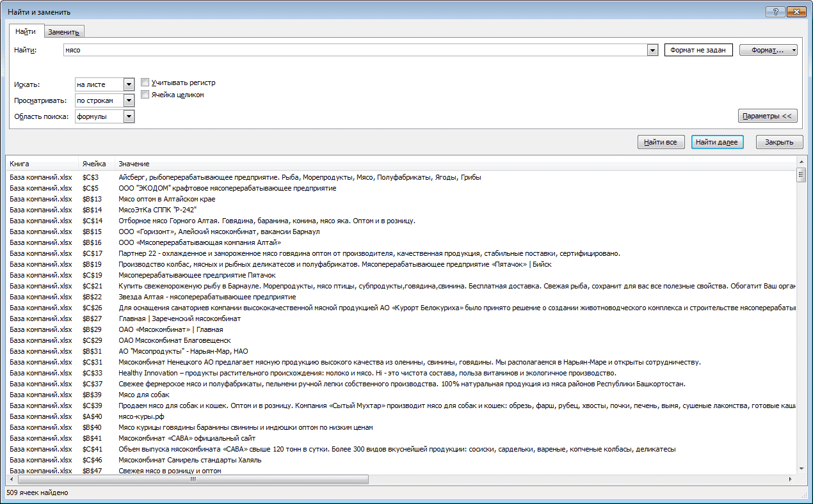Select result row for cell $B$19
Viewport: 813px width, 504px height.
click(401, 264)
